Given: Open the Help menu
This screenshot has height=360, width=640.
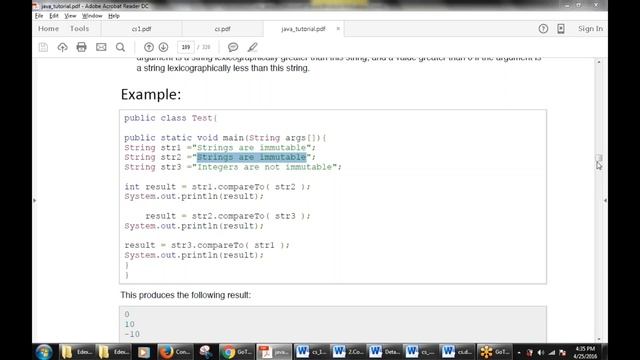Looking at the screenshot, I should point(114,16).
